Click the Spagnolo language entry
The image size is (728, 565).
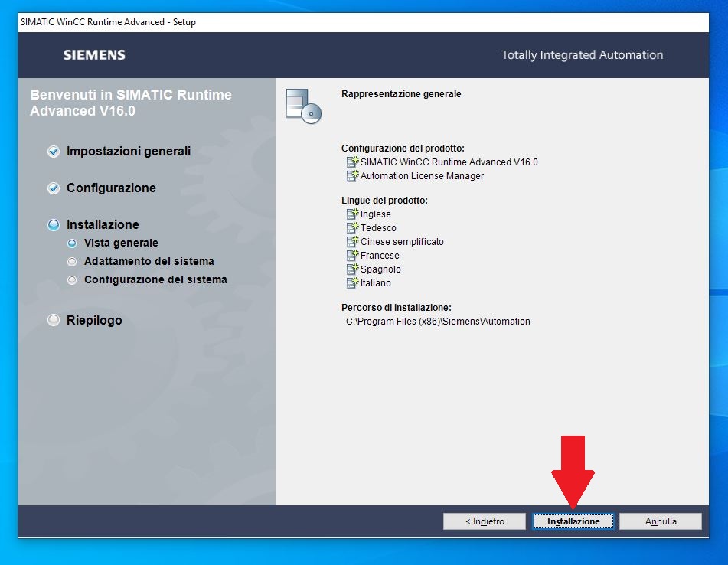pyautogui.click(x=380, y=269)
